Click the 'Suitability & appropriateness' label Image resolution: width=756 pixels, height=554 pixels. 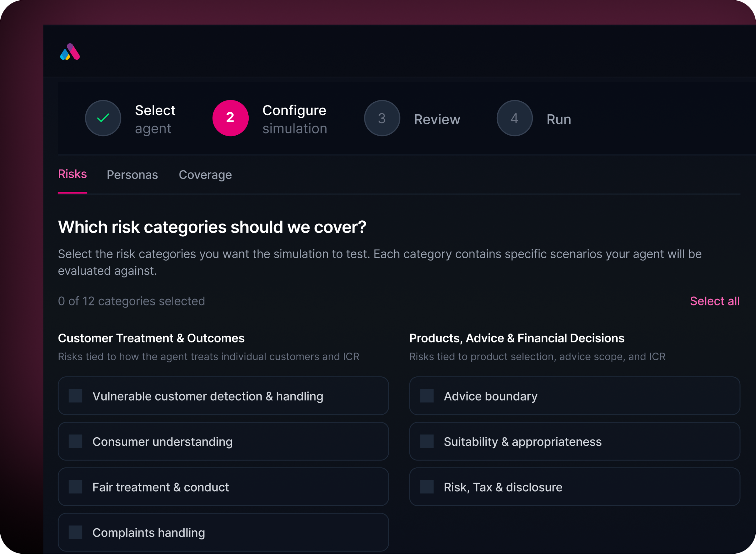pos(523,442)
